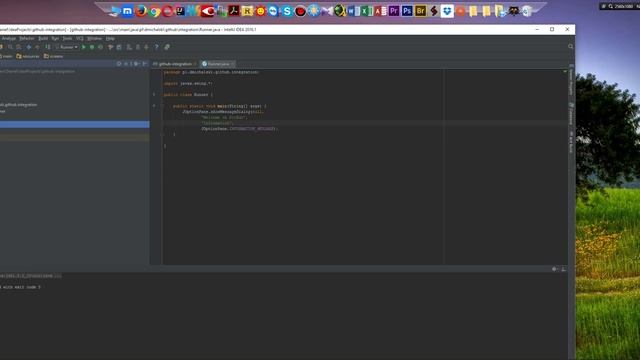This screenshot has height=360, width=640.
Task: Click the run gutter icon beside main method
Action: pyautogui.click(x=154, y=106)
